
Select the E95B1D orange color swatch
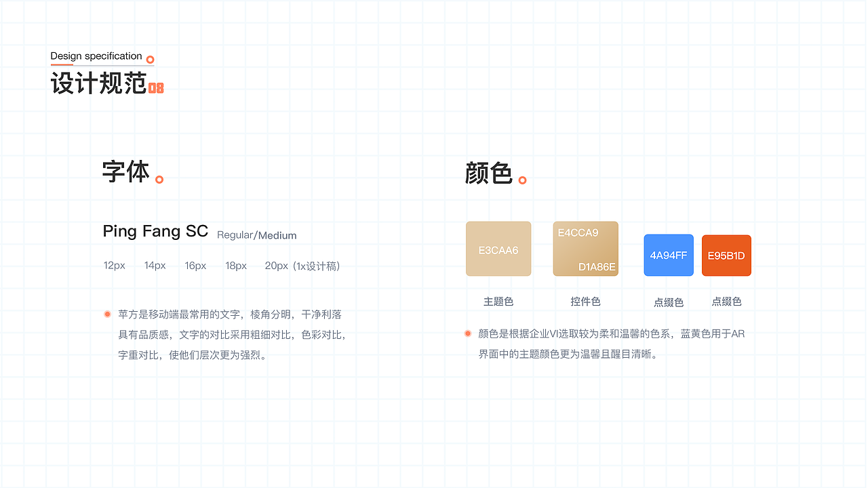coord(726,256)
